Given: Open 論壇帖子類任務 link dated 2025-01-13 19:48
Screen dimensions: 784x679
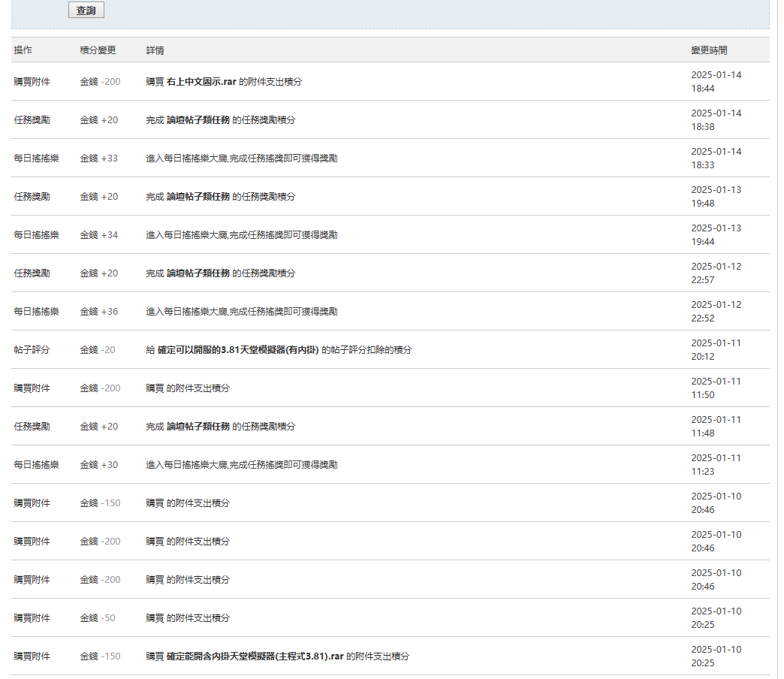Looking at the screenshot, I should 198,197.
